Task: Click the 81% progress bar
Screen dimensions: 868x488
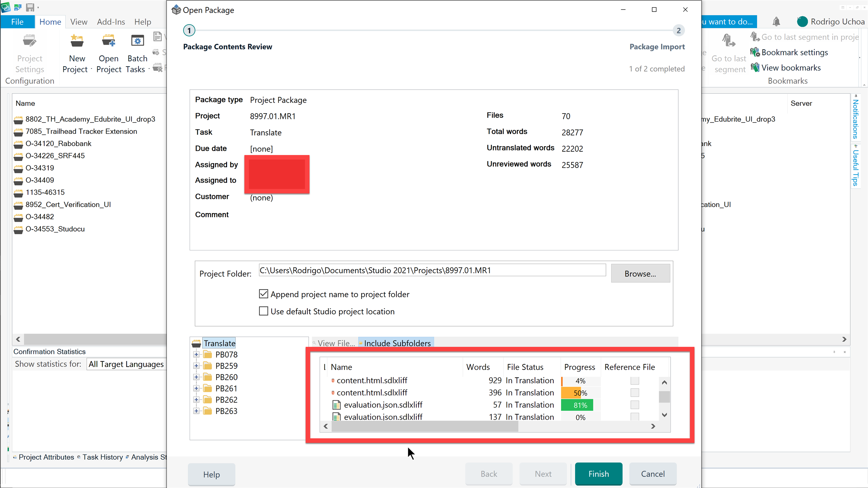Action: point(580,405)
